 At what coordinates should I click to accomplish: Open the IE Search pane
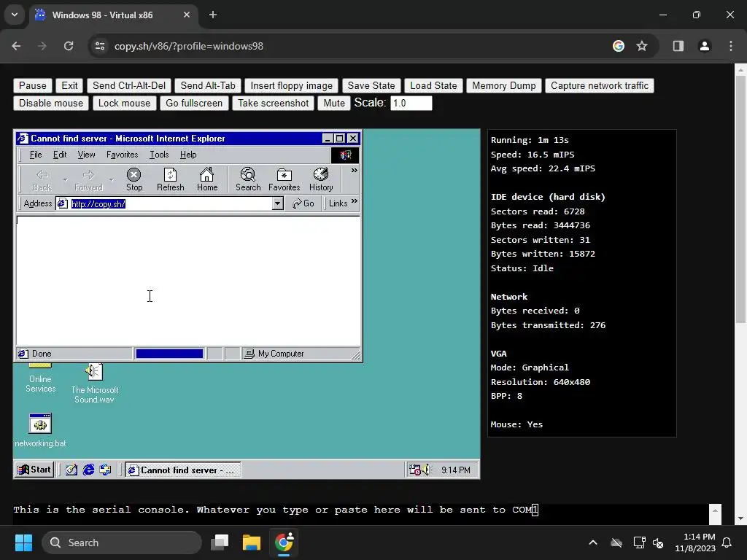pyautogui.click(x=248, y=179)
